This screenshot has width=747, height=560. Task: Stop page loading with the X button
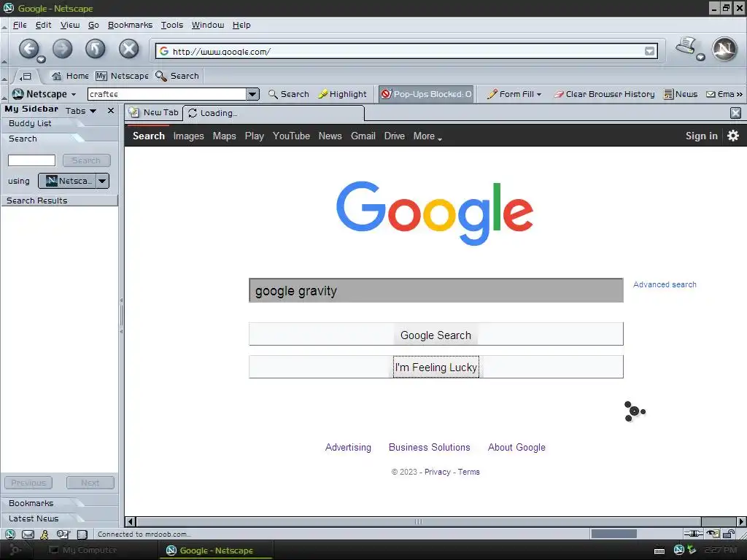coord(128,49)
